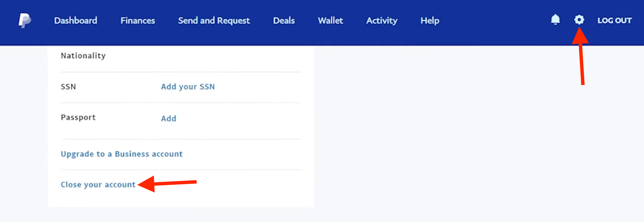Click the red arrow beside Close account
Screen dimensions: 644x222
tap(167, 184)
